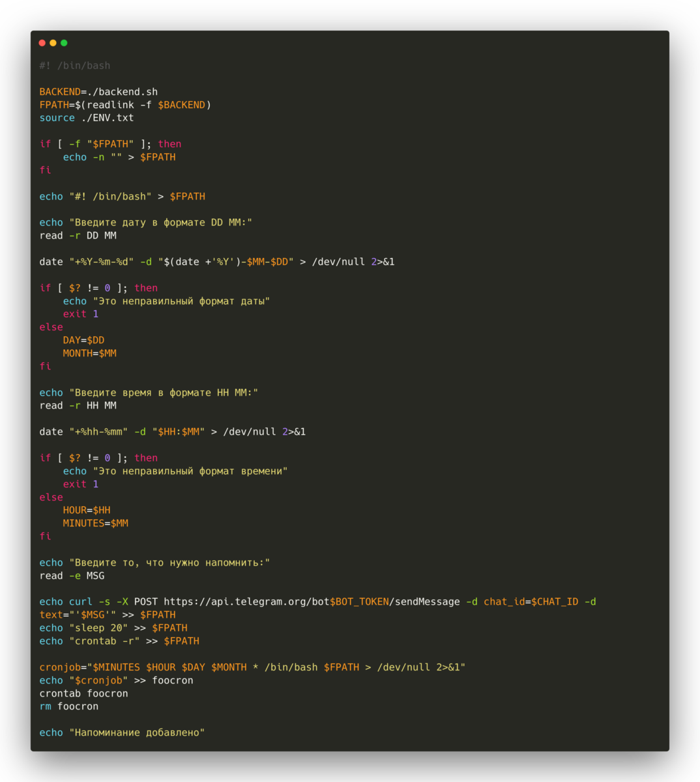Click the source ./ENV.txt line
Viewport: 700px width, 782px height.
point(86,117)
